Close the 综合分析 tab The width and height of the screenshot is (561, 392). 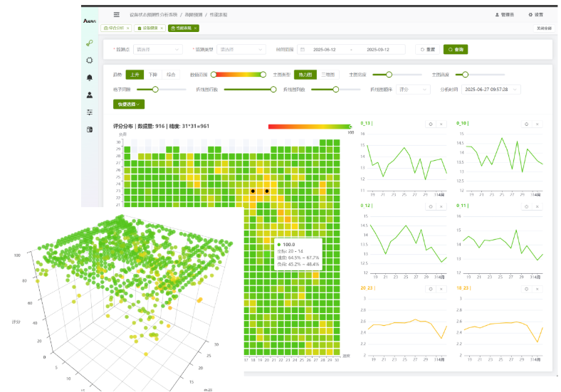(128, 28)
